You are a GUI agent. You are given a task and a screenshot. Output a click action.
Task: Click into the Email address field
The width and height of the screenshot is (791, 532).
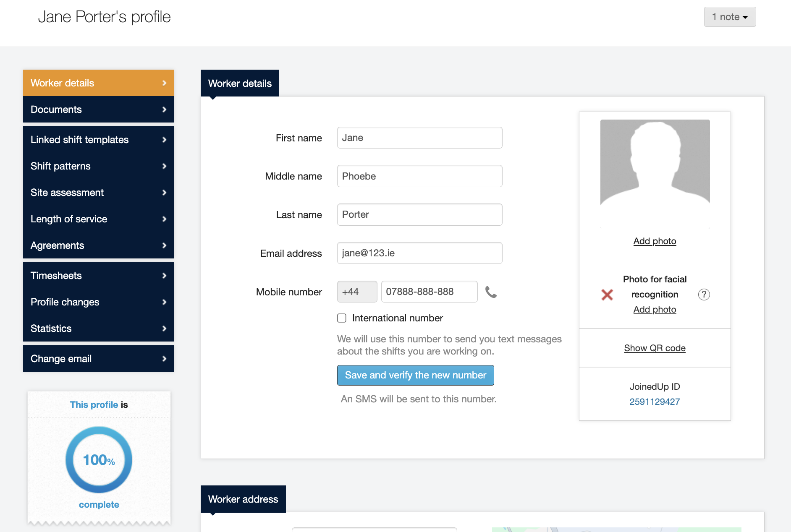(x=419, y=253)
